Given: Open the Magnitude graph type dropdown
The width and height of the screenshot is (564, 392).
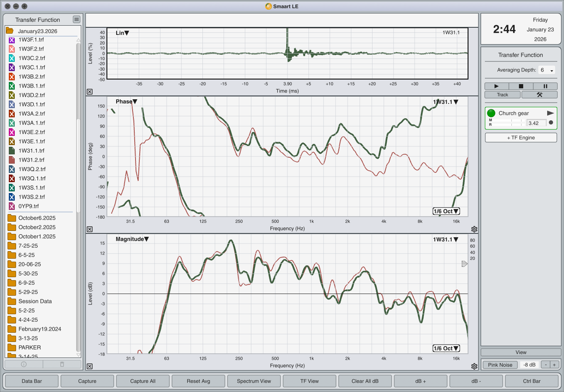Looking at the screenshot, I should click(x=132, y=239).
